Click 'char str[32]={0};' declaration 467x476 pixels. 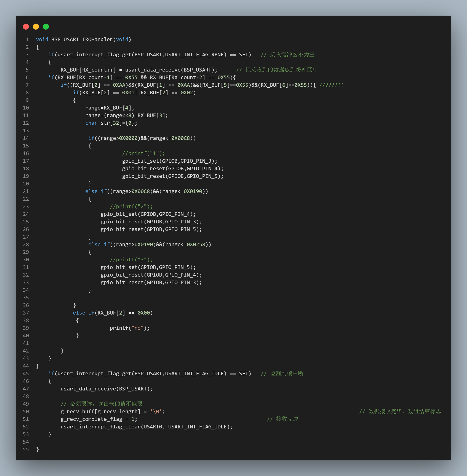[x=111, y=123]
